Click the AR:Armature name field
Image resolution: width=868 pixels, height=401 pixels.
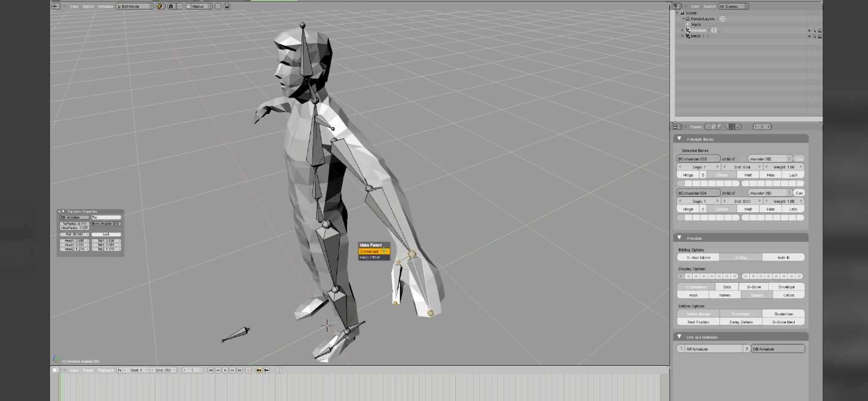(x=713, y=348)
